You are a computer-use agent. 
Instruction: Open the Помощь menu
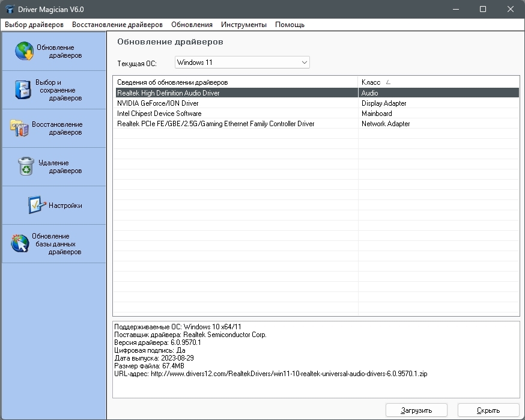(x=290, y=25)
